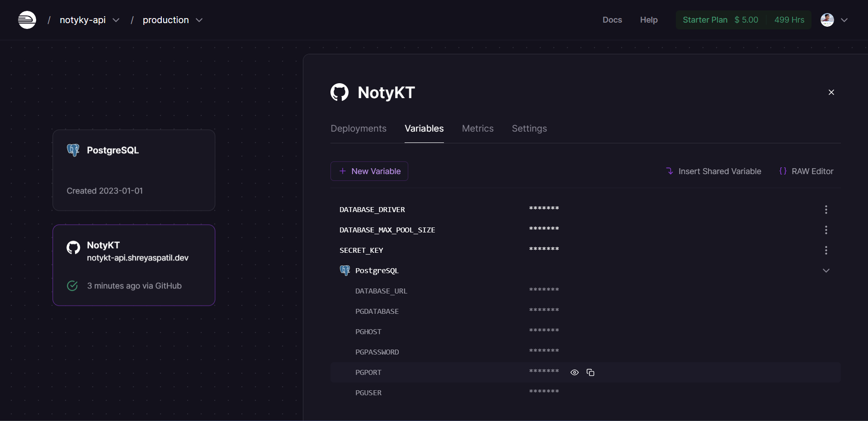Click the PGPORT variable name
Viewport: 868px width, 421px height.
tap(368, 373)
